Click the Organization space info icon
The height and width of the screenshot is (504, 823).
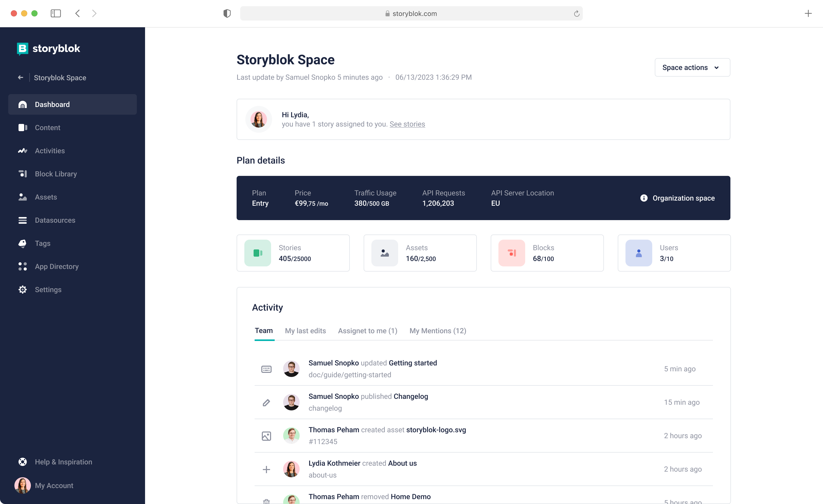644,198
